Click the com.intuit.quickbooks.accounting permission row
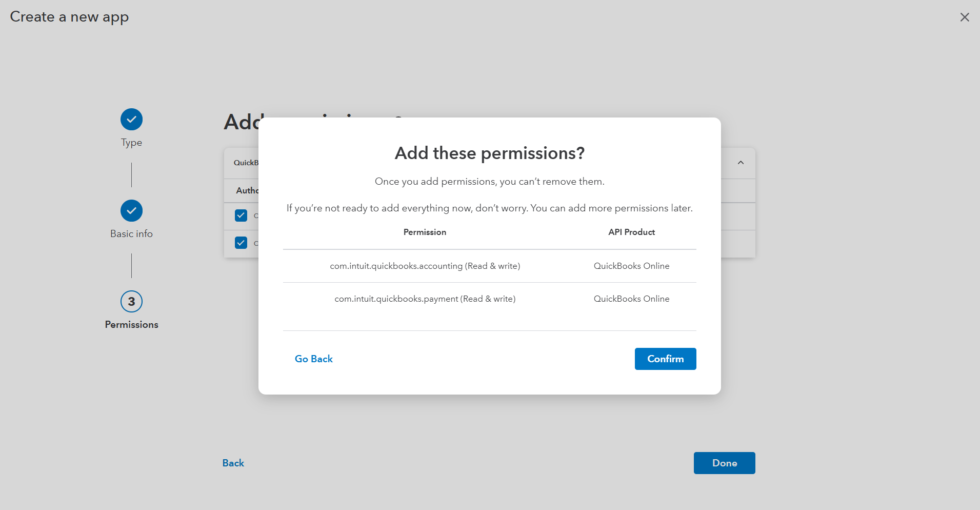980x510 pixels. pyautogui.click(x=425, y=266)
